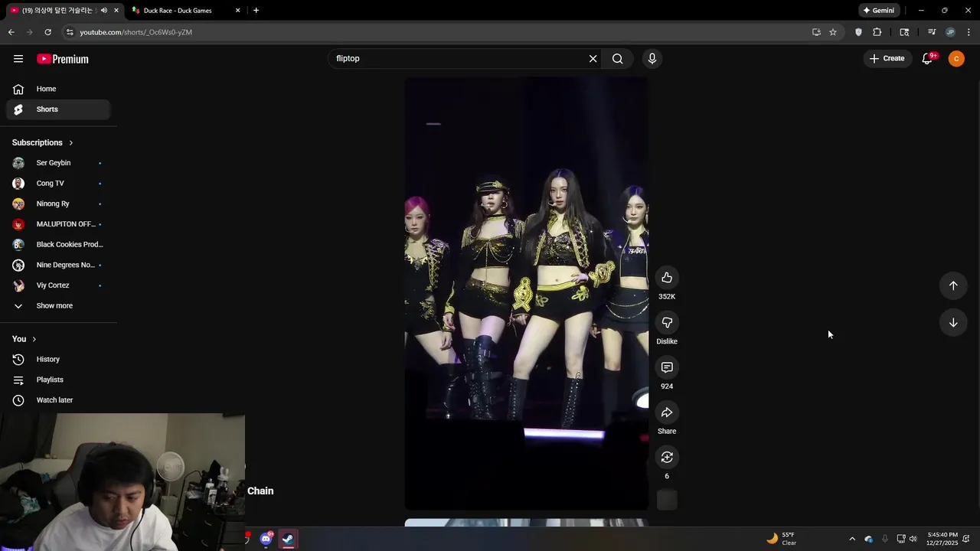Focus the YouTube search box containing fliptop
Image resolution: width=980 pixels, height=551 pixels.
point(458,58)
